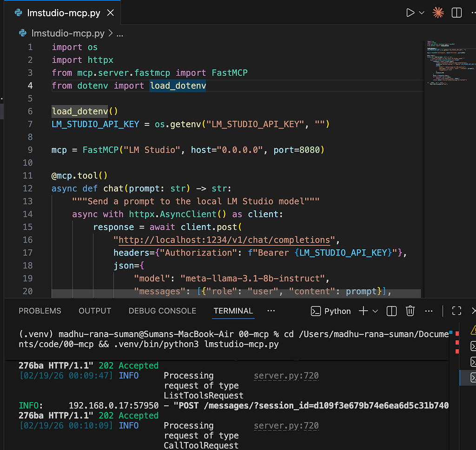Screen dimensions: 476x450
Task: Run the Python file with the play icon
Action: point(410,13)
